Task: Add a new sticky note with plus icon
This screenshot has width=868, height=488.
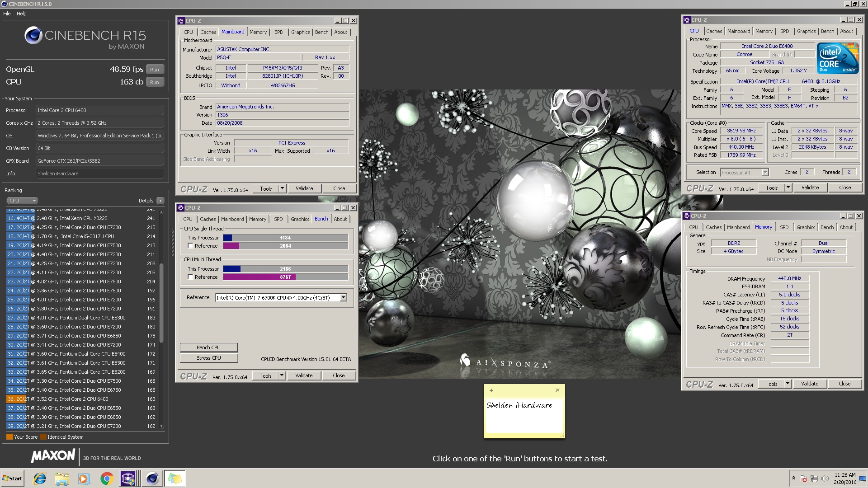Action: coord(491,390)
